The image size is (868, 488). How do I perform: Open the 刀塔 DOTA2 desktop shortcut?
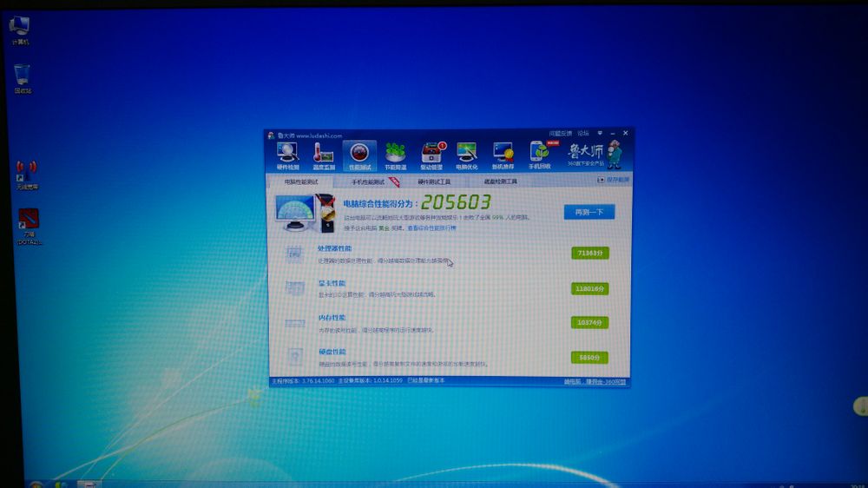(x=29, y=227)
